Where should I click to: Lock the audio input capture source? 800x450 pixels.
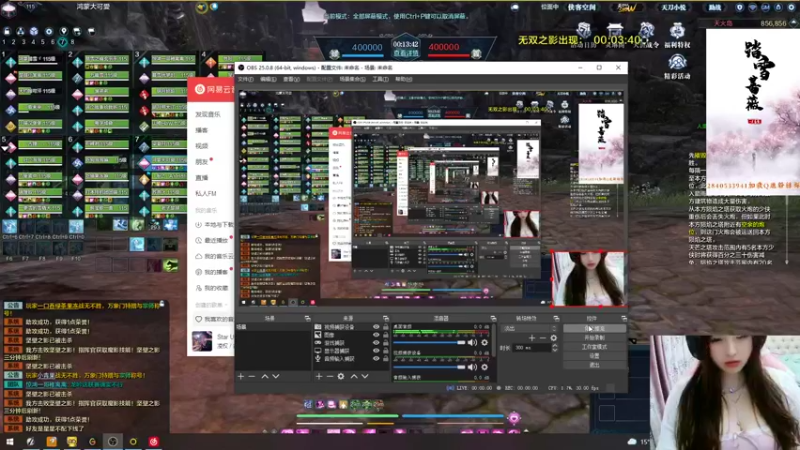pyautogui.click(x=386, y=359)
